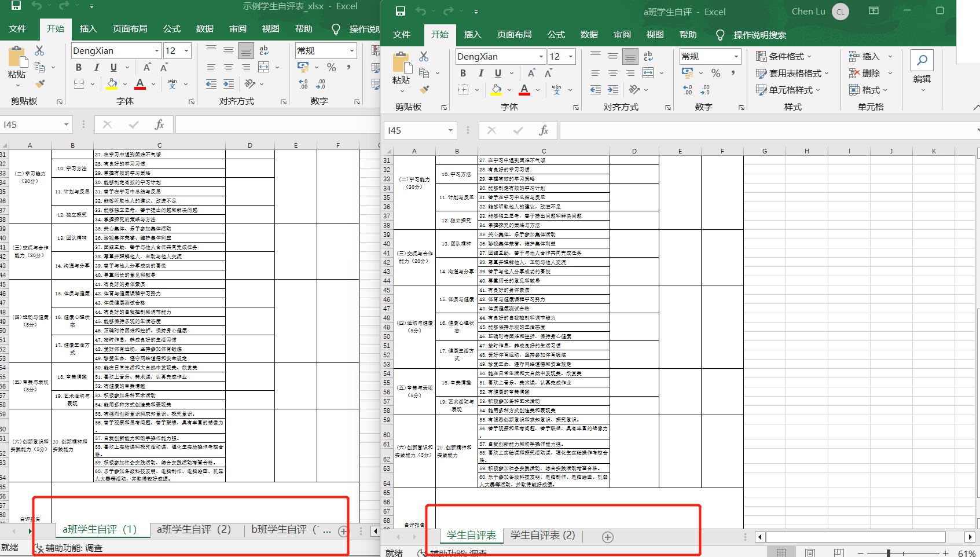Viewport: 980px width, 557px height.
Task: Add a new sheet with the plus button
Action: pos(607,537)
